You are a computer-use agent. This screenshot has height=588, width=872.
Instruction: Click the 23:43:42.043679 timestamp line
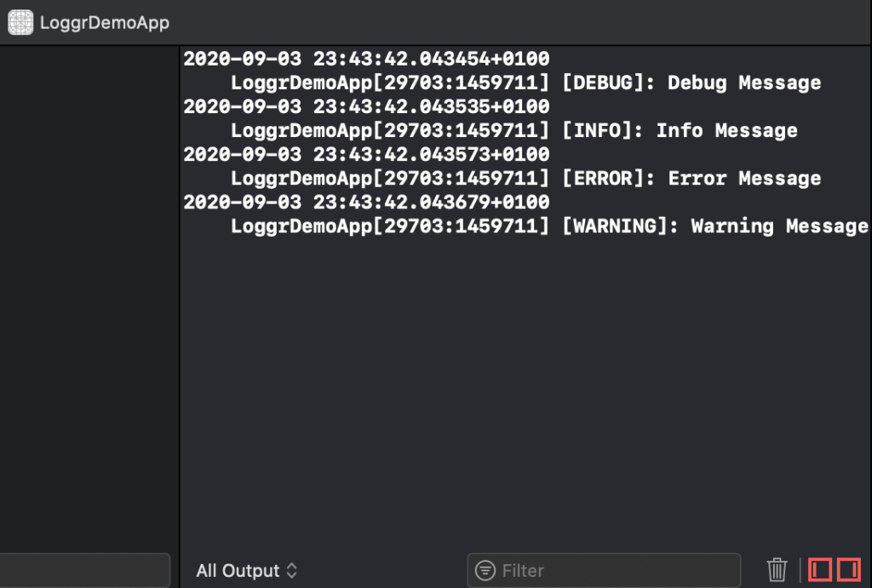click(x=366, y=202)
